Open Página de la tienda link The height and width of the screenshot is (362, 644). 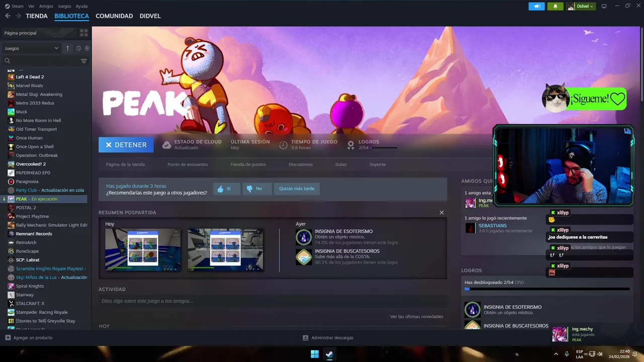tap(125, 164)
